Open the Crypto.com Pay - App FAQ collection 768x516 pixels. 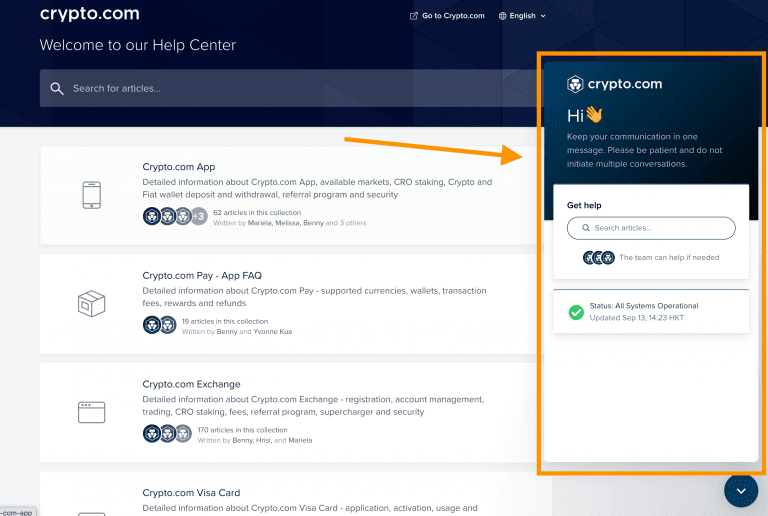202,275
